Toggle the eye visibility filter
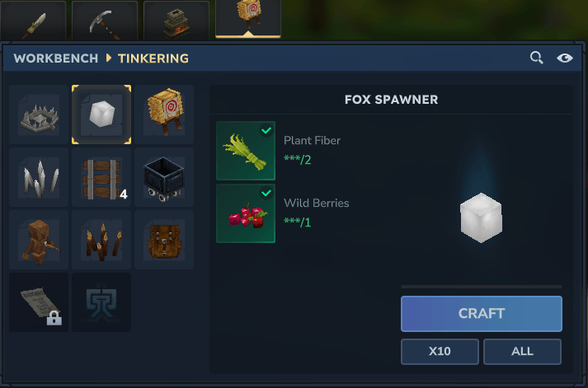 pyautogui.click(x=564, y=58)
